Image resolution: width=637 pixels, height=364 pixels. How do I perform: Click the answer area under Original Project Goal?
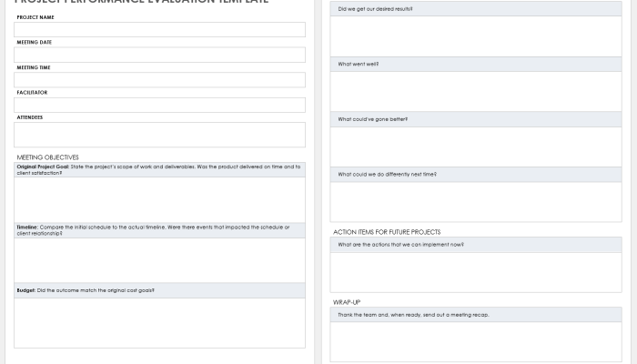[x=159, y=199]
